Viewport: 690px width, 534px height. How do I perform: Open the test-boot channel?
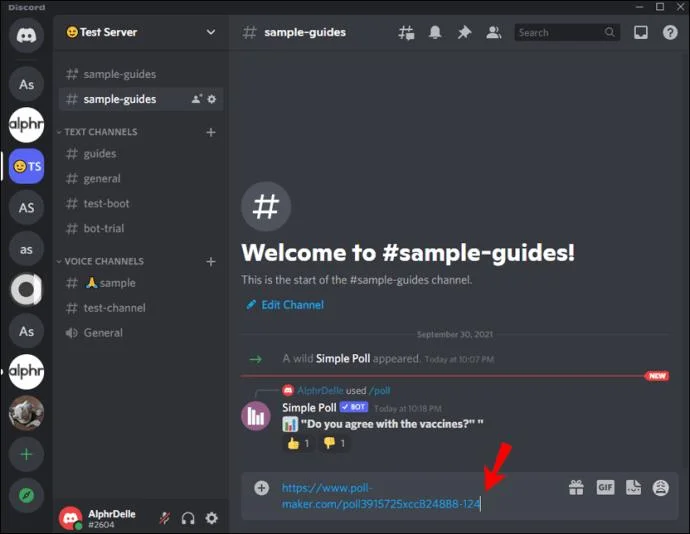140,203
